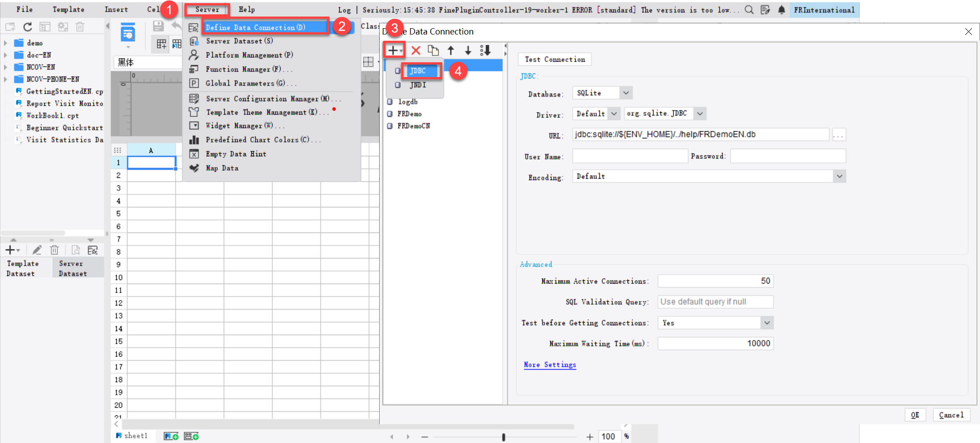Open search from the title bar magnifier

[749, 9]
